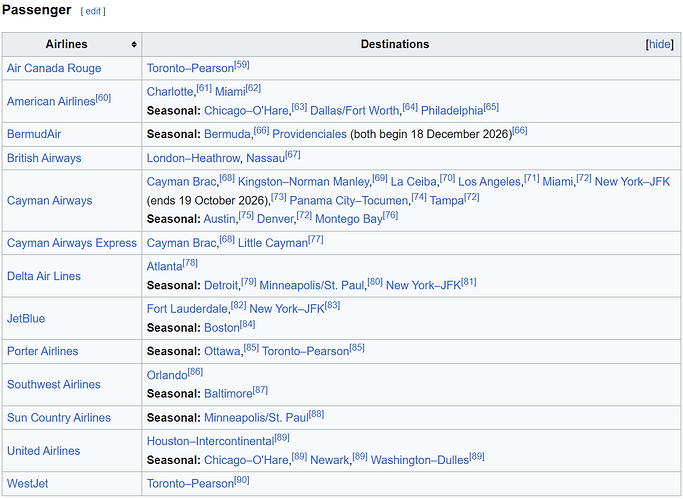Open citation 90 in the WestJet row

242,480
